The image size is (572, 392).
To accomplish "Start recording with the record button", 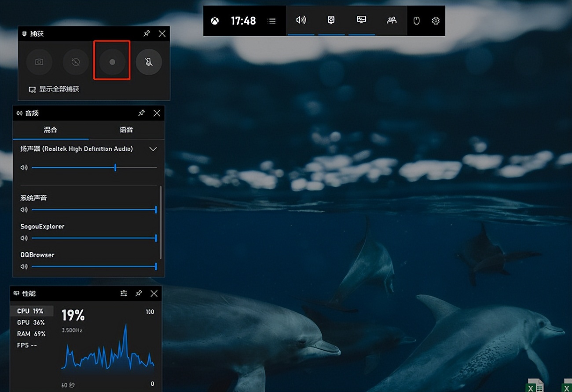I will click(112, 62).
